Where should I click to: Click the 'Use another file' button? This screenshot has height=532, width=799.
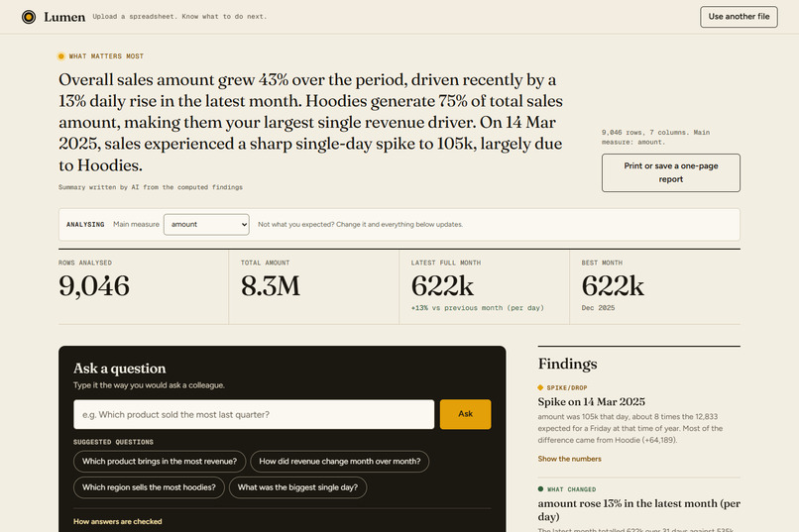tap(739, 17)
